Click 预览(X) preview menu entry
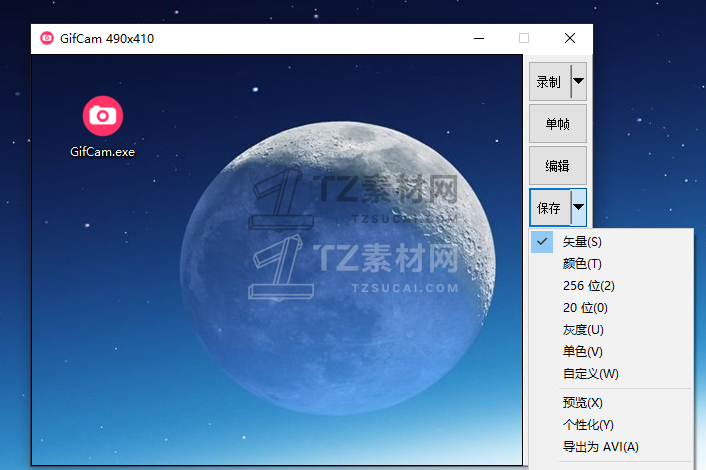Image resolution: width=706 pixels, height=470 pixels. coord(611,402)
